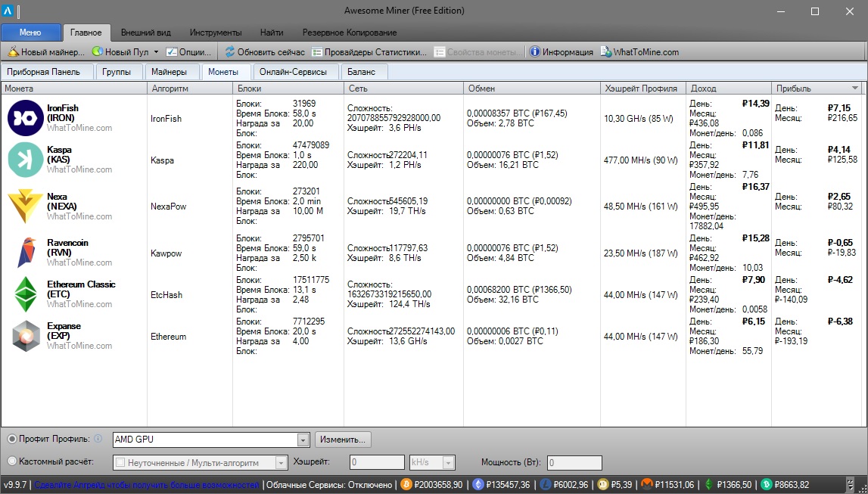868x494 pixels.
Task: Open the Найти ribbon tab
Action: pos(271,32)
